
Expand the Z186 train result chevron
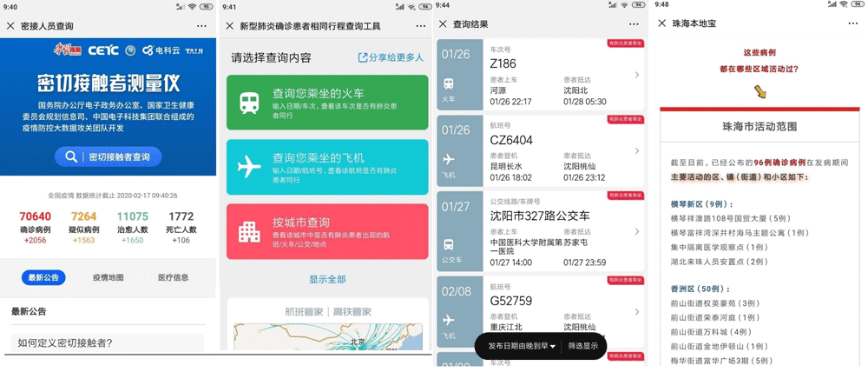pos(636,75)
